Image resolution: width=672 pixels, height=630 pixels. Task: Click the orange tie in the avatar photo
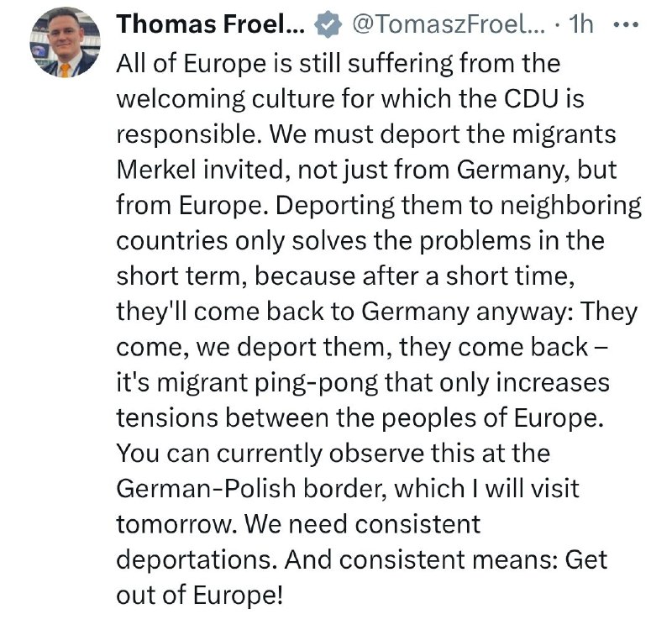(66, 70)
